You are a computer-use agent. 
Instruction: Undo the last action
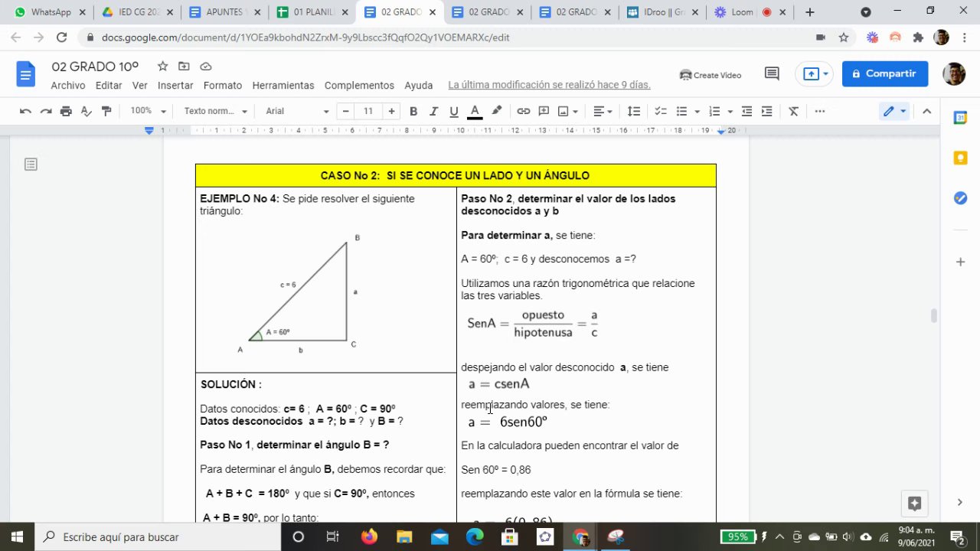(x=25, y=111)
